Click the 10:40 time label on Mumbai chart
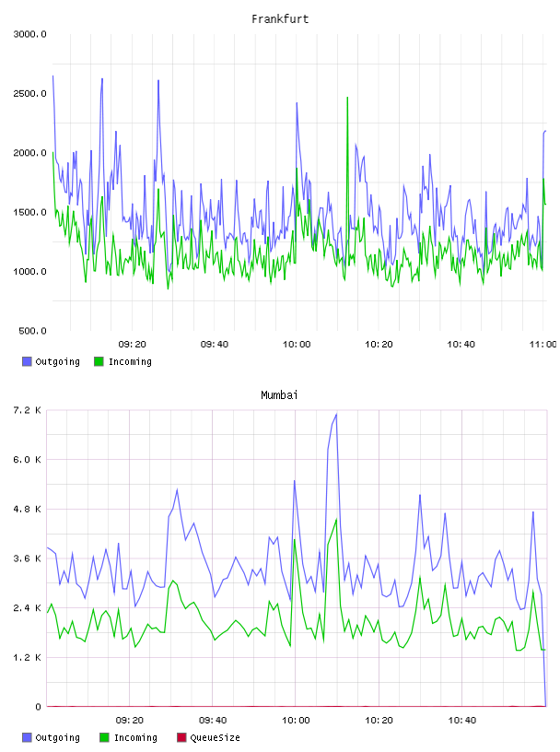This screenshot has height=752, width=560. tap(461, 721)
